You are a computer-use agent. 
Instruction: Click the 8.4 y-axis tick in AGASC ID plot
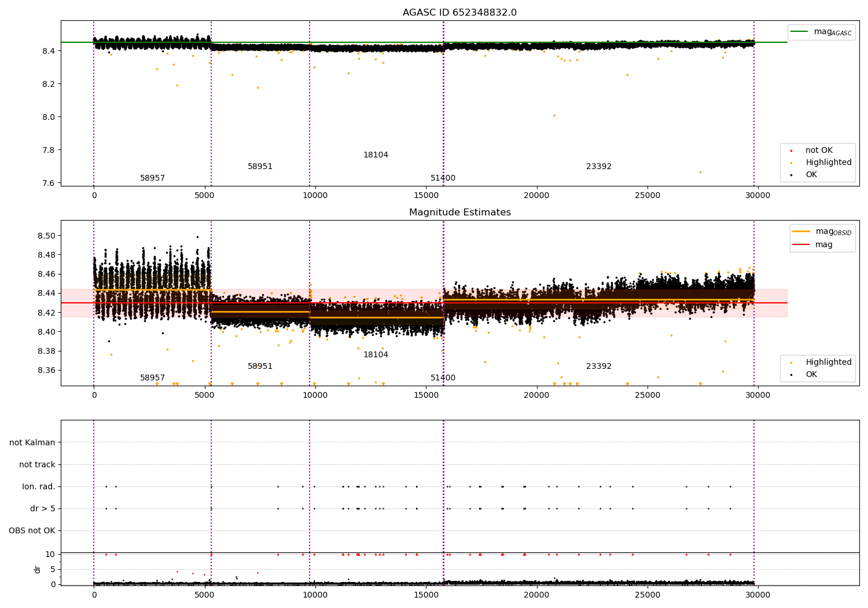tap(49, 51)
